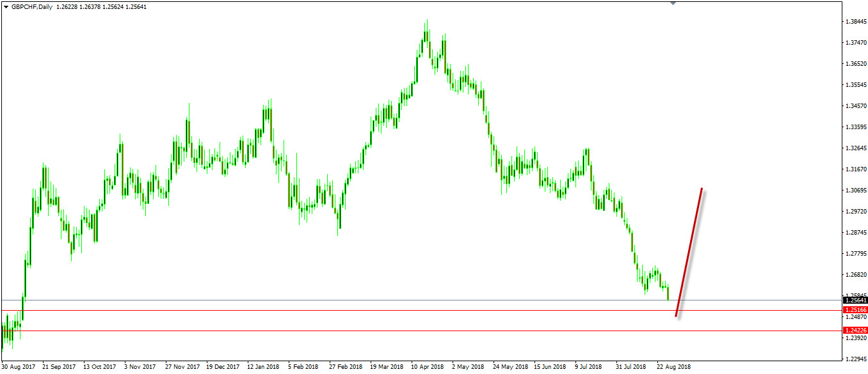Viewport: 868px width, 374px height.
Task: Click price scale value 1.27795
Action: pyautogui.click(x=856, y=254)
